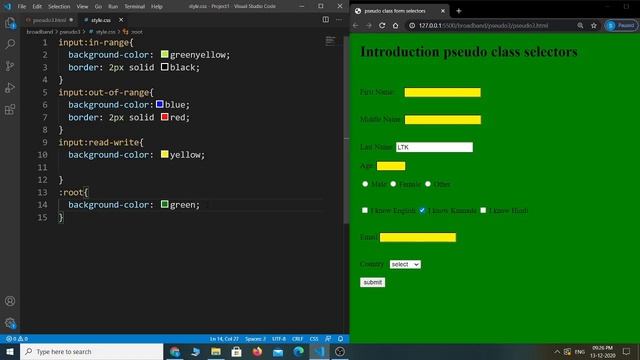Open Microsoft Store from the taskbar
The height and width of the screenshot is (360, 640).
tap(236, 351)
